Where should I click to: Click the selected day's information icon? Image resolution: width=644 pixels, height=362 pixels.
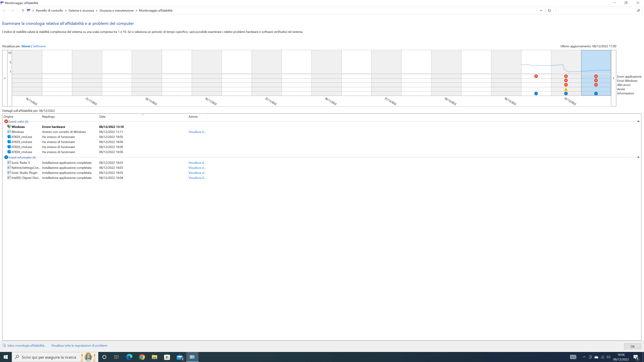(x=596, y=94)
